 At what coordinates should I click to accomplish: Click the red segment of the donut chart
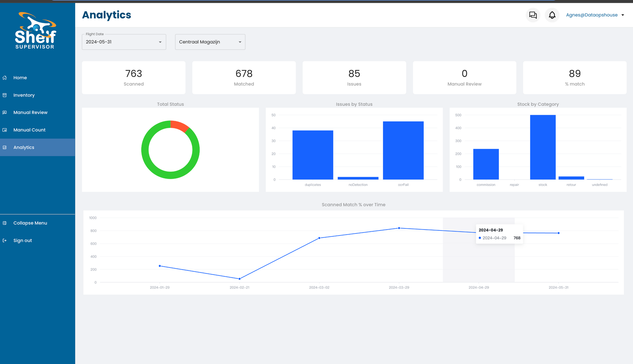(x=180, y=126)
